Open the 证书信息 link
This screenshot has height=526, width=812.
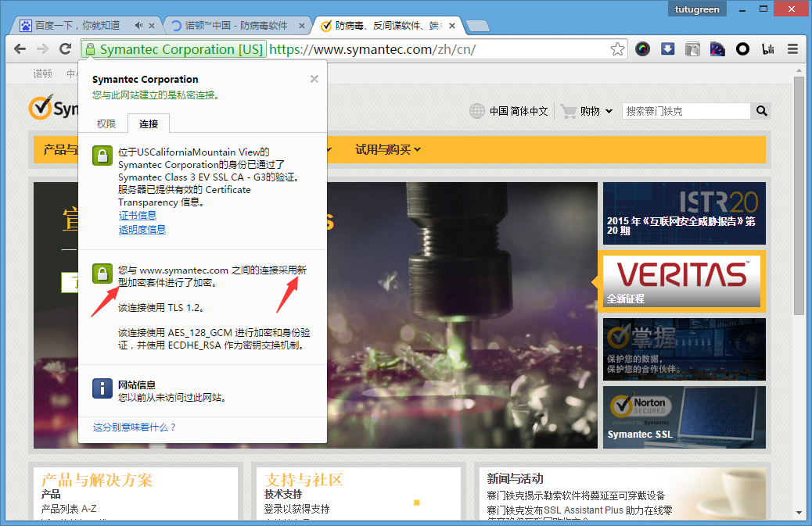click(137, 216)
